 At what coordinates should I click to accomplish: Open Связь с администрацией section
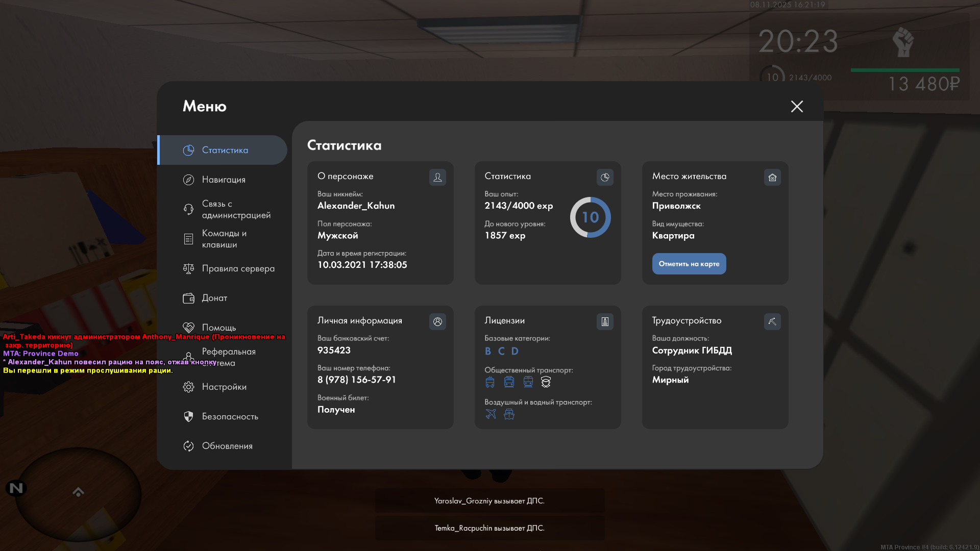(236, 209)
